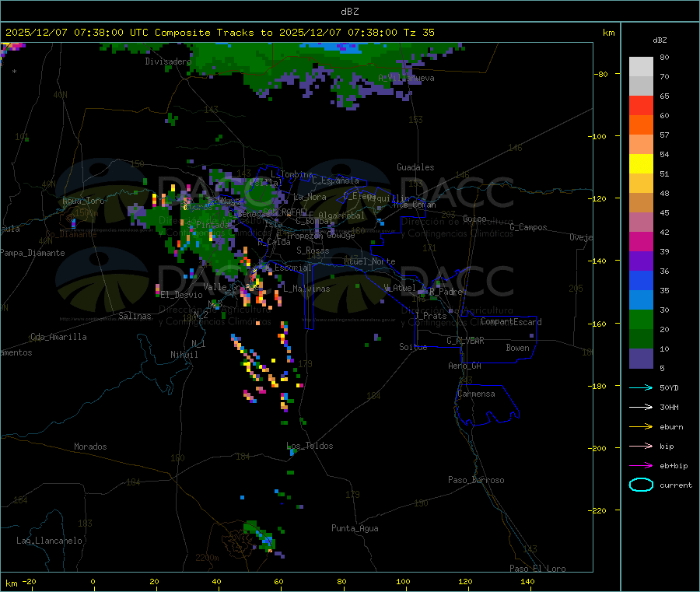Screen dimensions: 700x592
Task: Click the cyan 'current' ellipse legend icon
Action: tap(641, 485)
